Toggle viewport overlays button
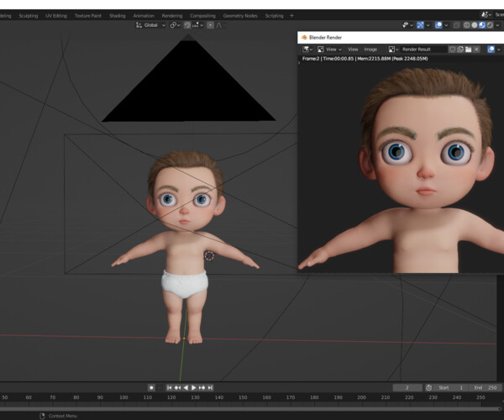The width and height of the screenshot is (504, 420). point(438,25)
